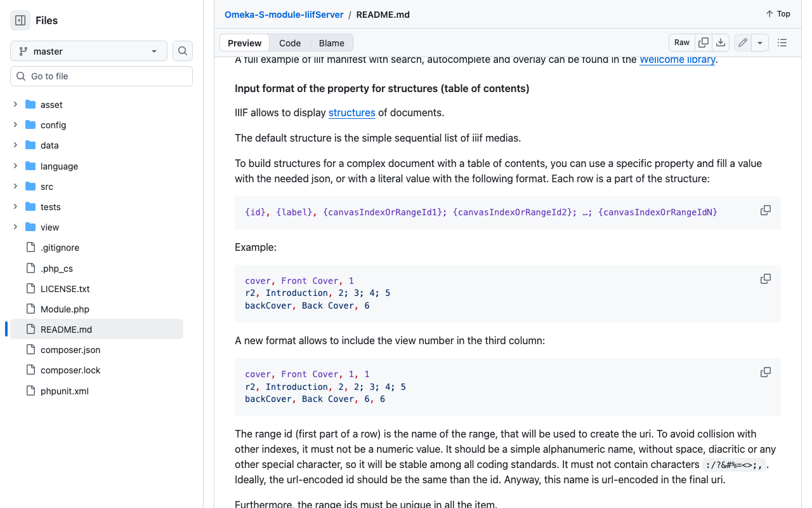Copy raw file contents icon
The image size is (812, 508).
[704, 43]
